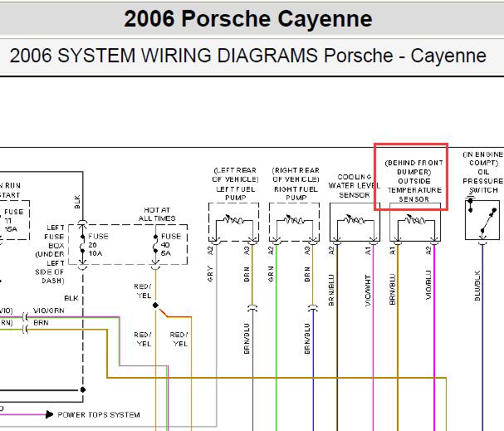Click the GRN wire label under Right Fuel Pump

(271, 273)
